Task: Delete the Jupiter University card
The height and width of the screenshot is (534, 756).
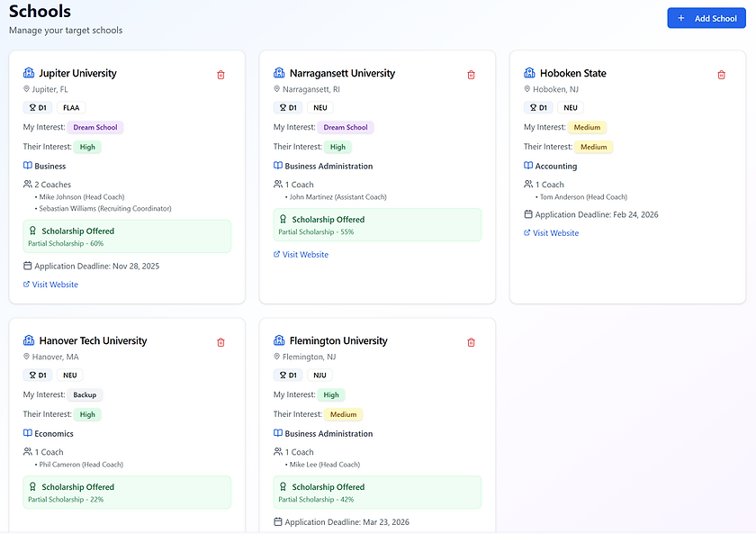Action: 220,75
